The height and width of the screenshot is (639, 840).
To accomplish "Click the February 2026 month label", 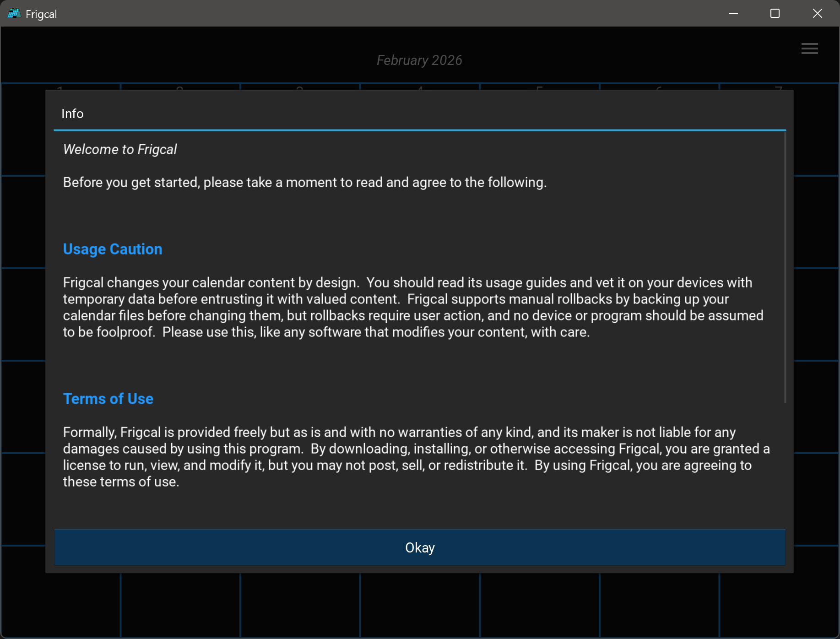I will point(419,60).
